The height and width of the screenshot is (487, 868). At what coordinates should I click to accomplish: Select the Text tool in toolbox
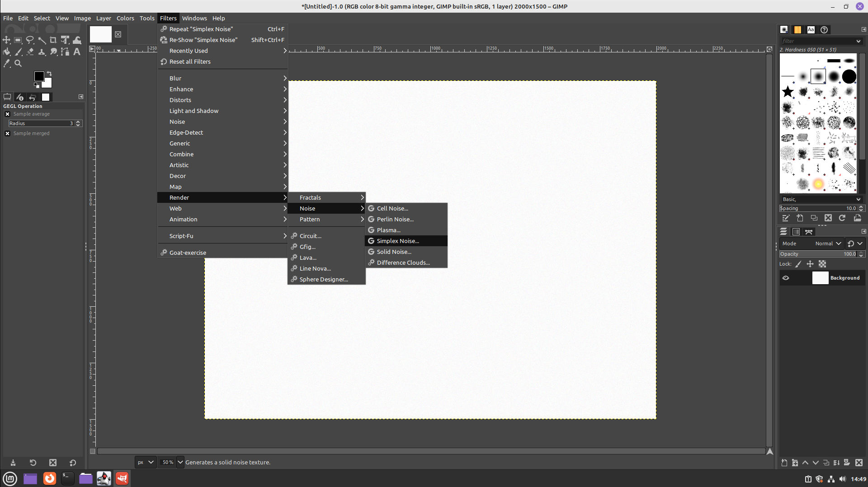77,52
